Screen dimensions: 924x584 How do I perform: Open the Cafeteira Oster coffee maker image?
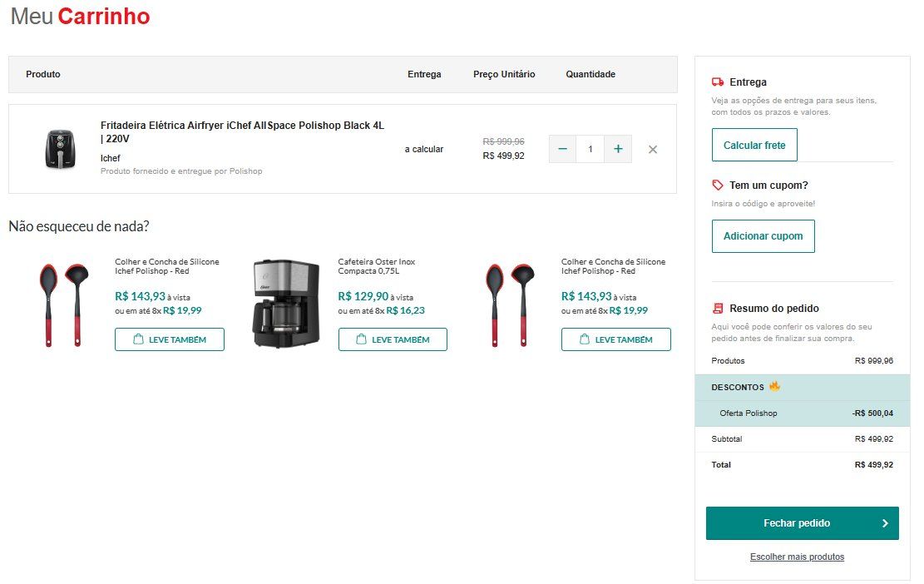click(x=285, y=303)
